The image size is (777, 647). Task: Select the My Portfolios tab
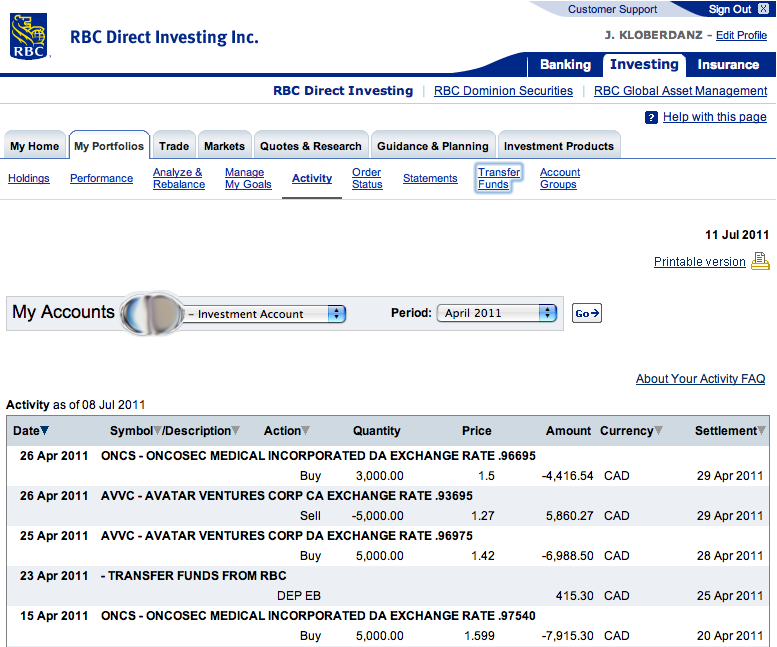point(109,146)
